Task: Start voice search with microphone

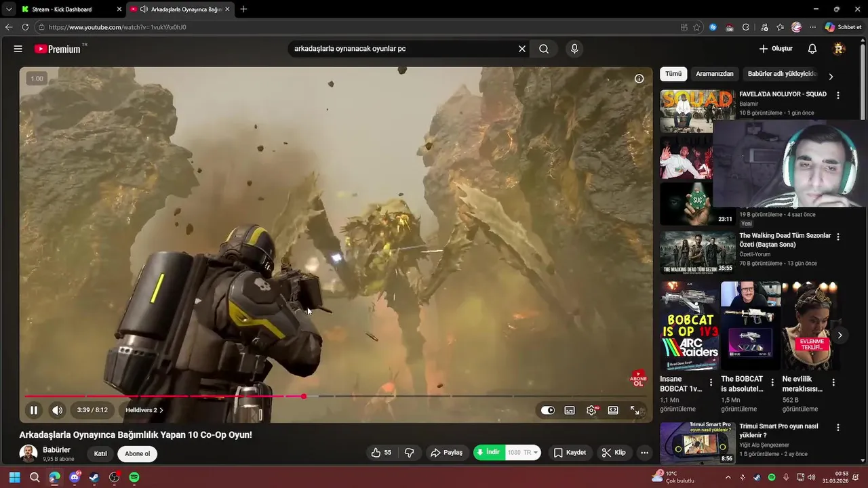Action: [x=574, y=49]
